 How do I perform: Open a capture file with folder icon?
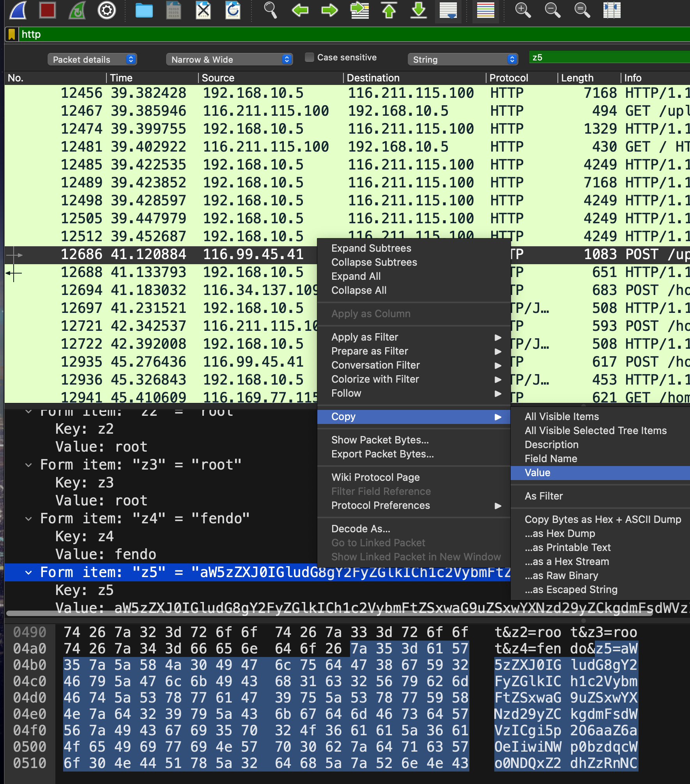click(144, 11)
